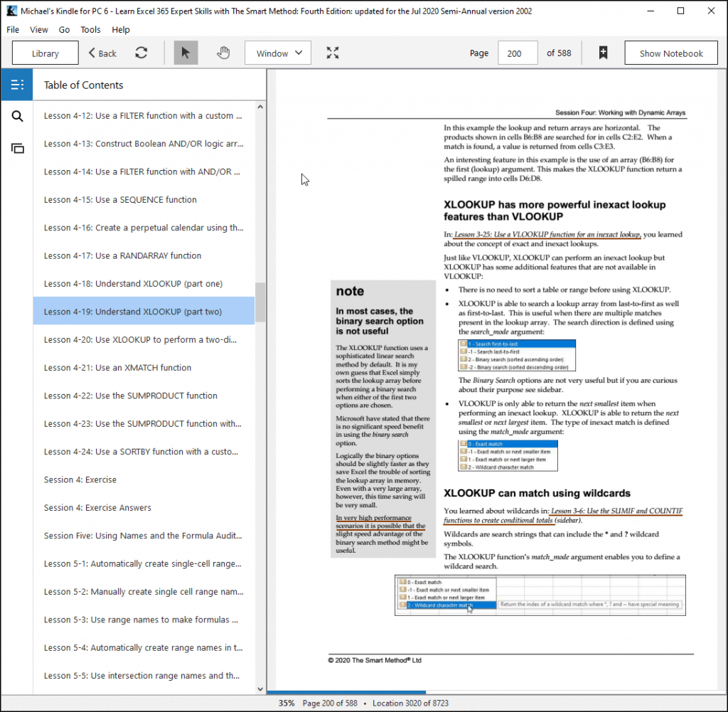The height and width of the screenshot is (712, 728).
Task: Open Lesson 4-22 Use the SUMPRODUCT function
Action: coord(144,395)
